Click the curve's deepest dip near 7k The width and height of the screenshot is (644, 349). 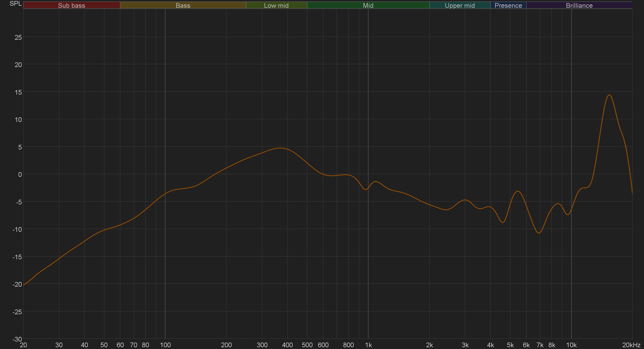point(539,233)
